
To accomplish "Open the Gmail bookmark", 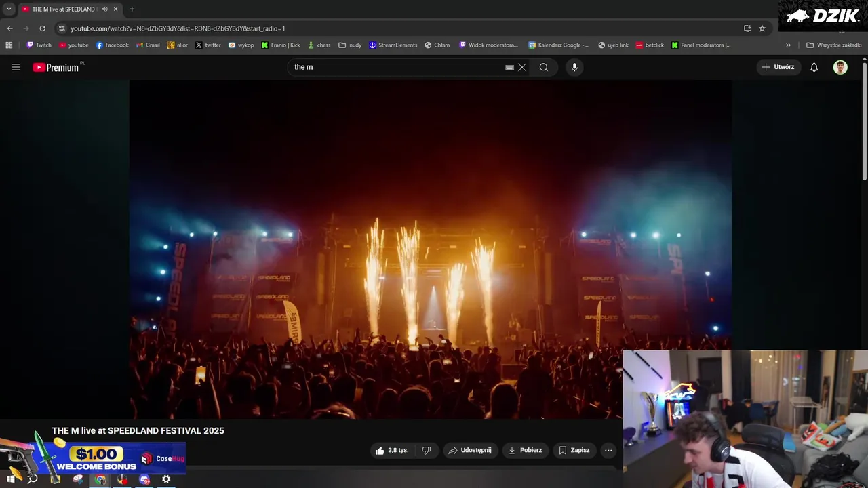I will click(148, 45).
